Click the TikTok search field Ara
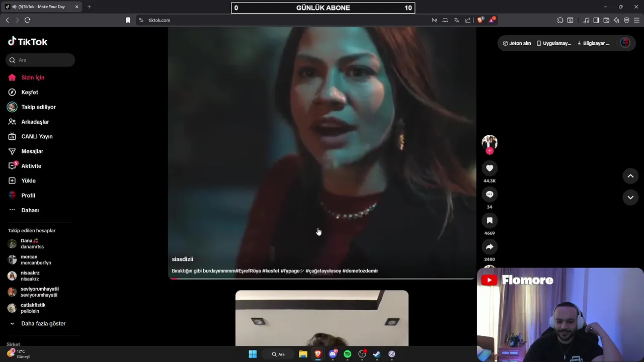Viewport: 644px width, 362px height. click(x=40, y=60)
